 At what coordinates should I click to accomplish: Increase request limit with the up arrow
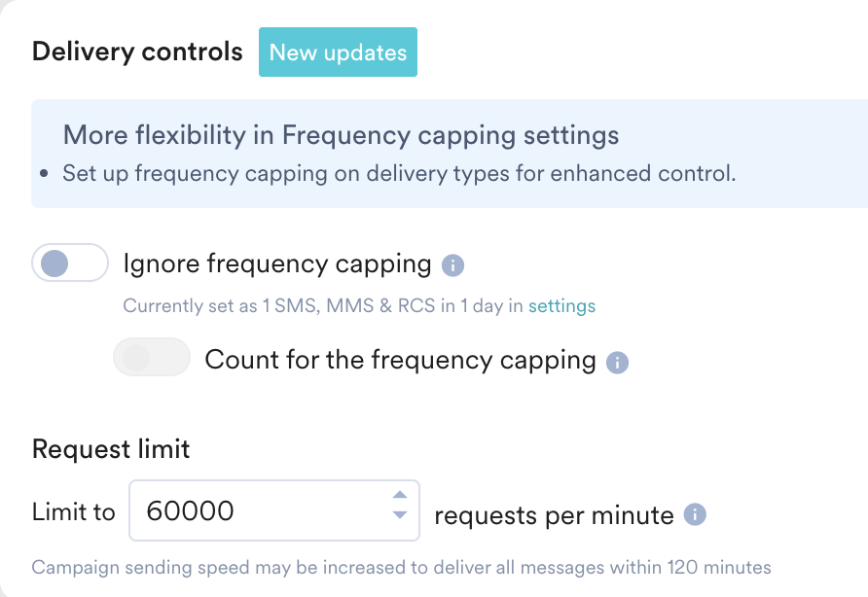point(399,496)
